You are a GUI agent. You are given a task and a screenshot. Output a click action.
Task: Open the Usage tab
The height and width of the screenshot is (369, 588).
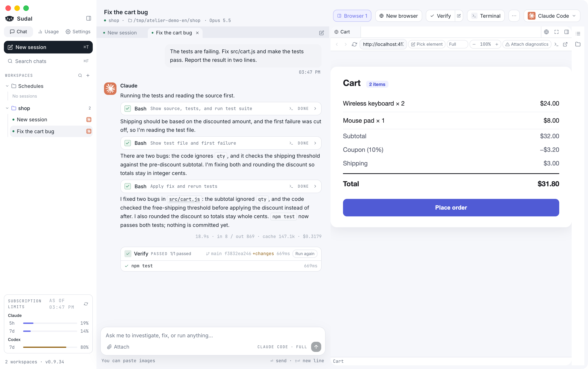(x=48, y=32)
